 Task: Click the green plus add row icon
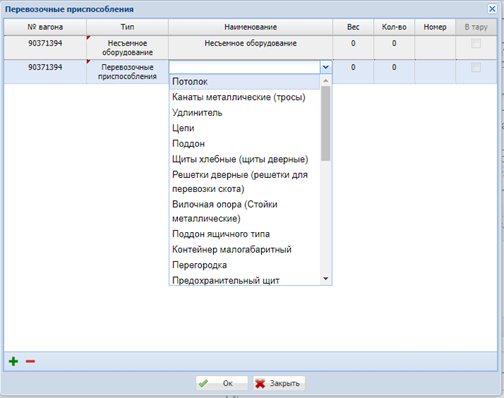point(14,361)
